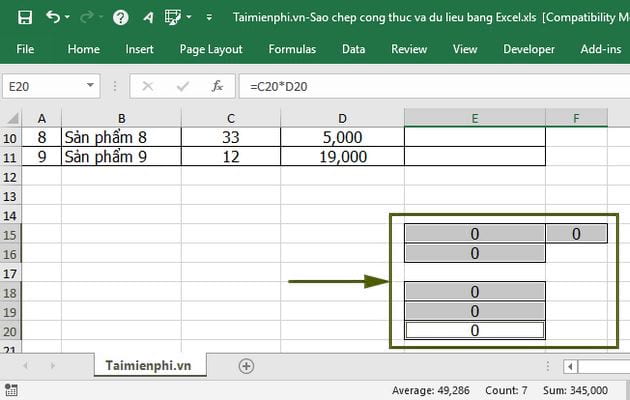Click cell containing Sản phẩm 8
This screenshot has width=630, height=400.
[x=121, y=137]
